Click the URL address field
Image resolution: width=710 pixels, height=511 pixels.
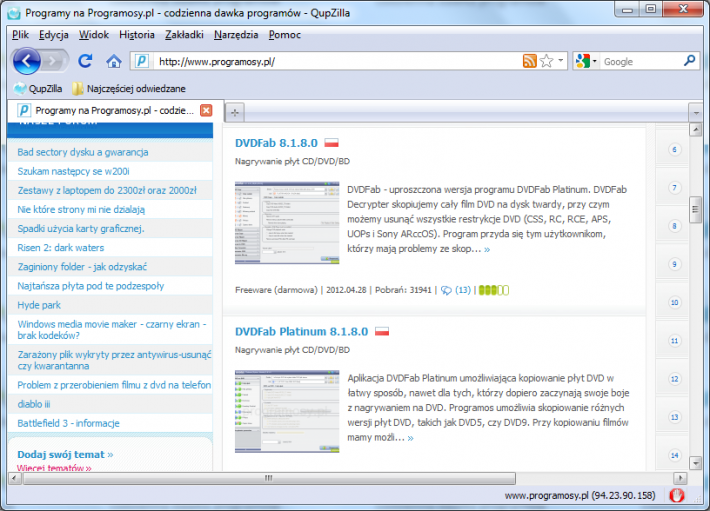[x=337, y=61]
